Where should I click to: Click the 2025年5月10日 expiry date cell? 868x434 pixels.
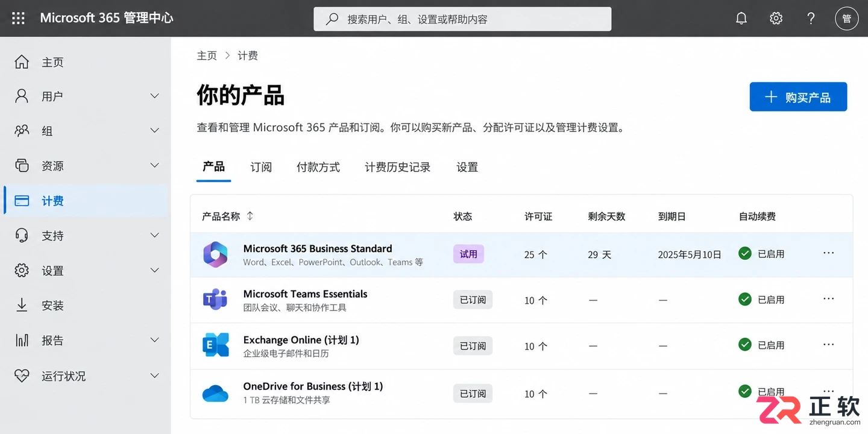point(690,254)
